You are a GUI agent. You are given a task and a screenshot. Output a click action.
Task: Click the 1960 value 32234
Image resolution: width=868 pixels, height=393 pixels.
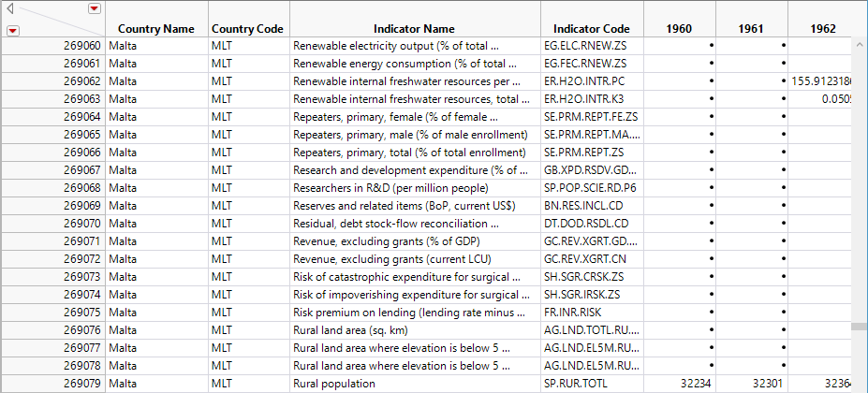pos(679,383)
